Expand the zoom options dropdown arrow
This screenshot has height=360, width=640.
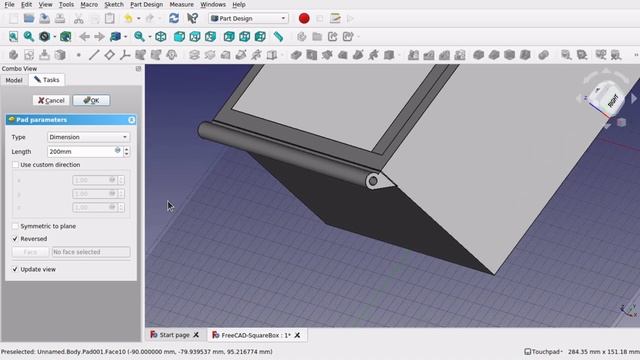click(x=149, y=37)
